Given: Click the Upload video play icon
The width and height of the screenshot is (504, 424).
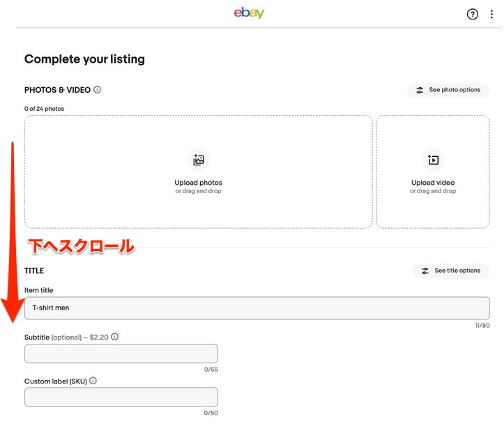Looking at the screenshot, I should click(433, 160).
